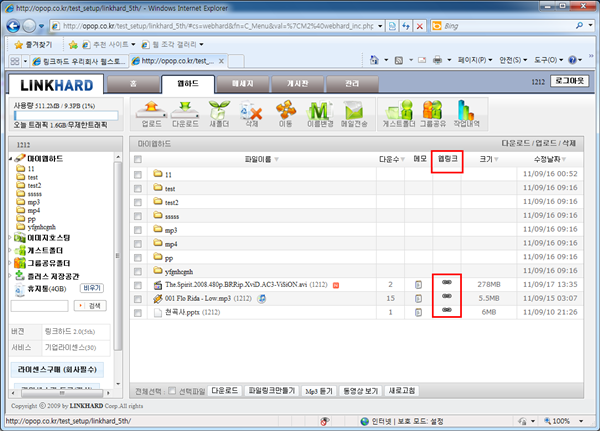Click the 동영상 보기 button

coord(360,391)
